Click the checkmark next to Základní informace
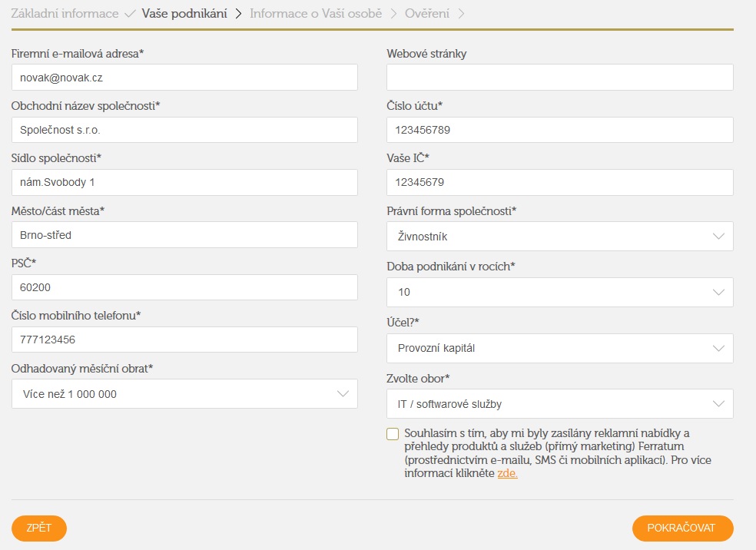 pos(129,14)
